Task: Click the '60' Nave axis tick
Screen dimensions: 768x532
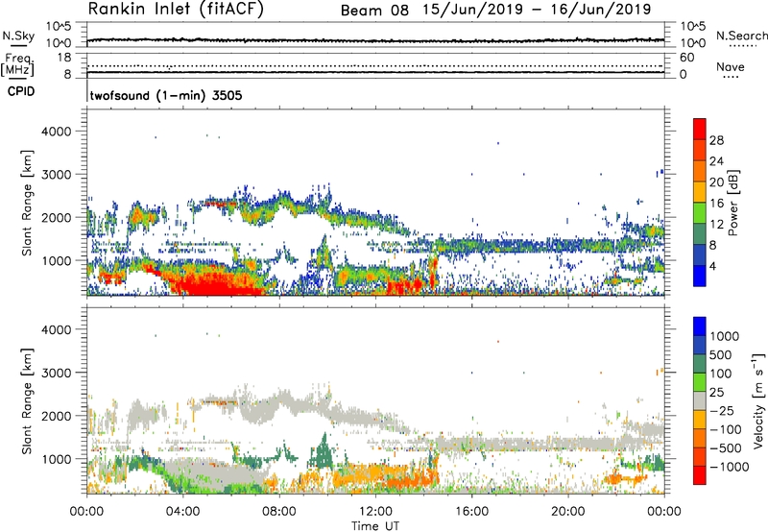Action: tap(686, 58)
